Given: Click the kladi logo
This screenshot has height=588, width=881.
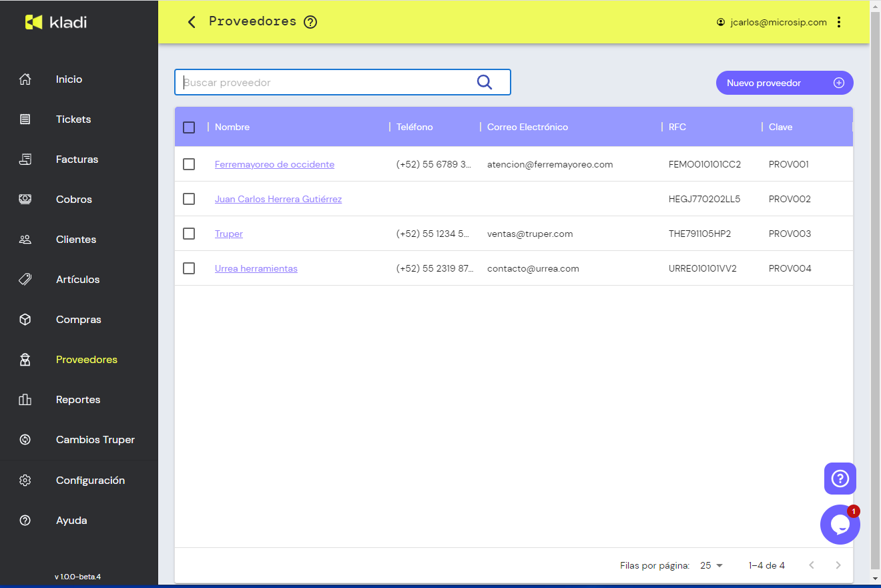Looking at the screenshot, I should coord(55,22).
